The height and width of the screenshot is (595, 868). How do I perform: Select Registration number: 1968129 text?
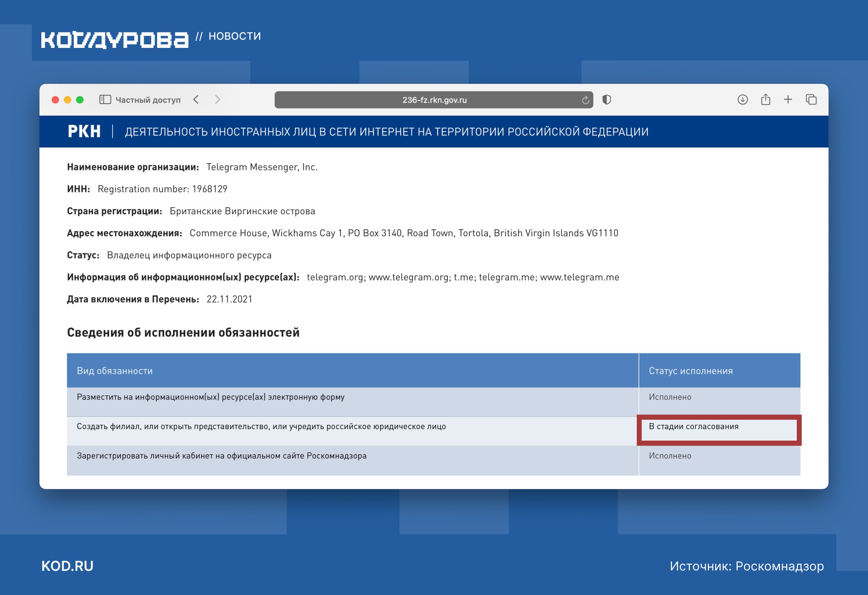click(162, 189)
